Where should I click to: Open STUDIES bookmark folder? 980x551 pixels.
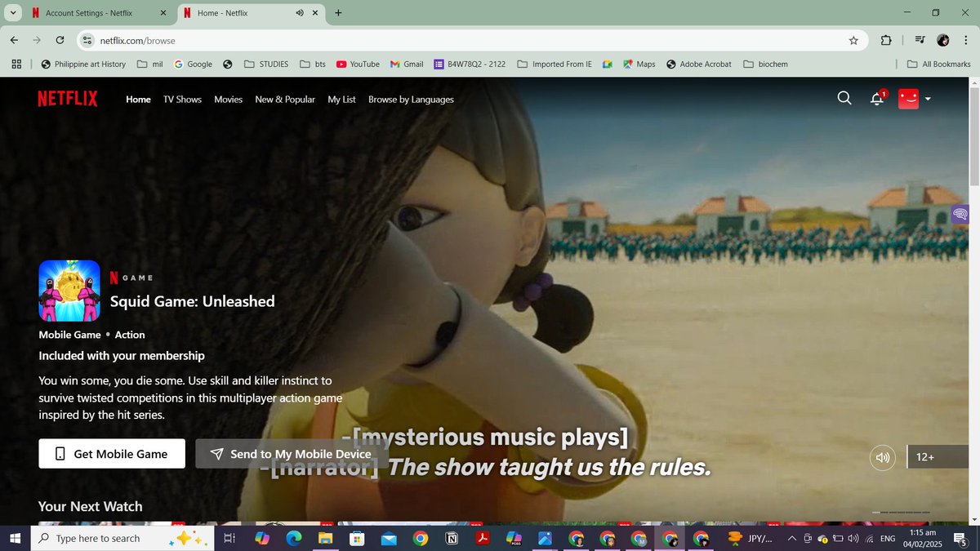266,64
